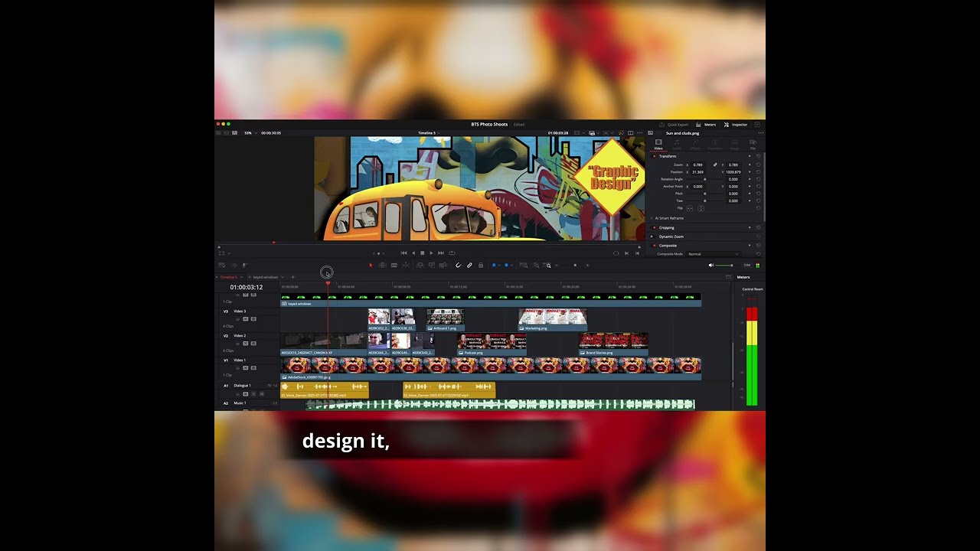Open the viewer zoom 53% dropdown
Screen dimensions: 980x551
250,133
